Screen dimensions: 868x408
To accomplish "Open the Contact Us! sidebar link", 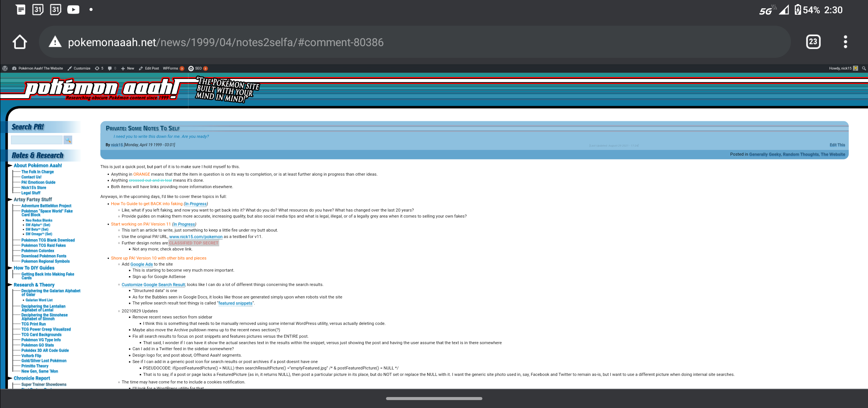I will [31, 177].
